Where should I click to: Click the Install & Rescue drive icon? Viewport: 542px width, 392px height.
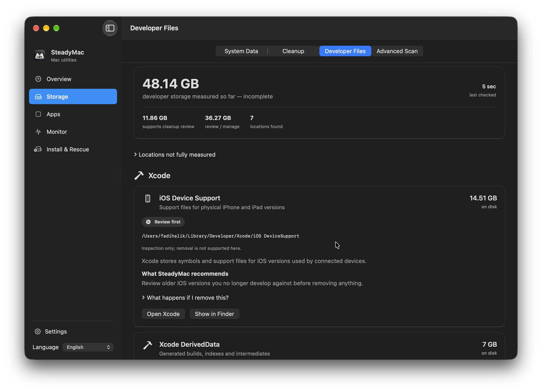[x=38, y=149]
